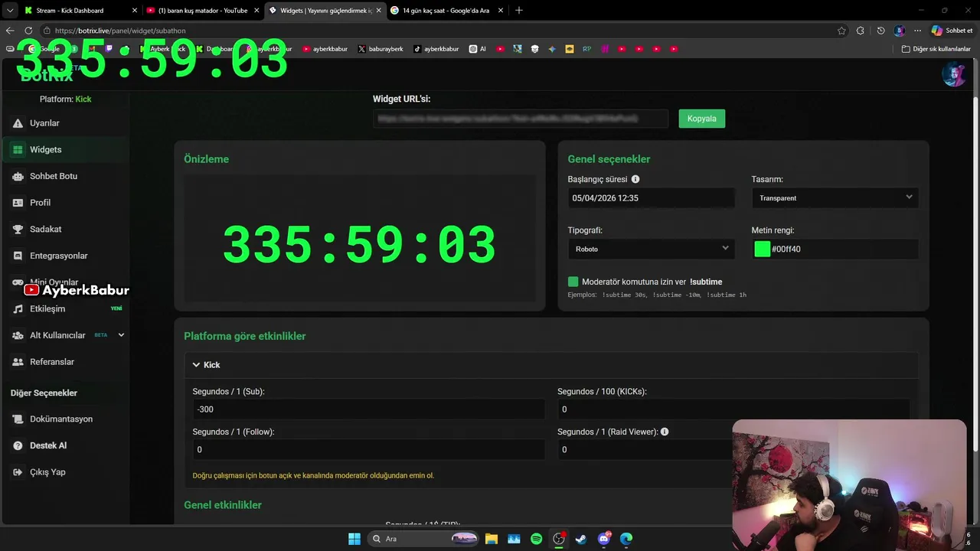The width and height of the screenshot is (980, 551).
Task: Open Spotify from the taskbar
Action: (536, 539)
